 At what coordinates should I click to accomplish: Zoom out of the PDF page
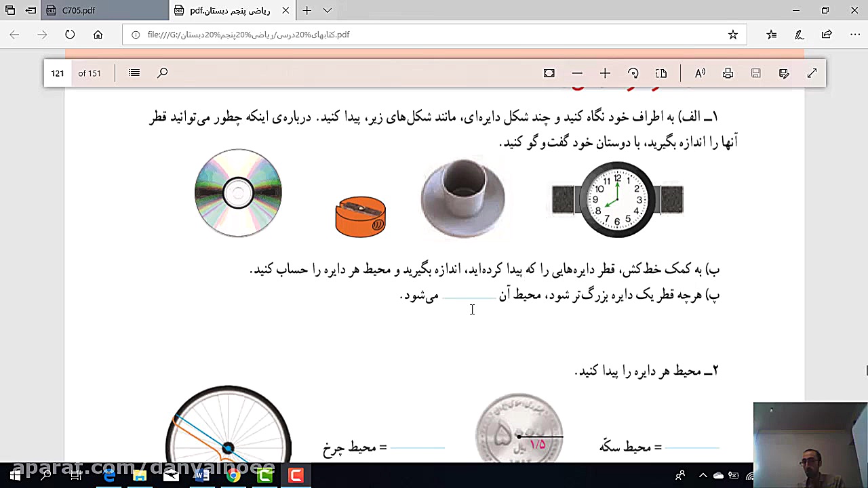pyautogui.click(x=576, y=73)
